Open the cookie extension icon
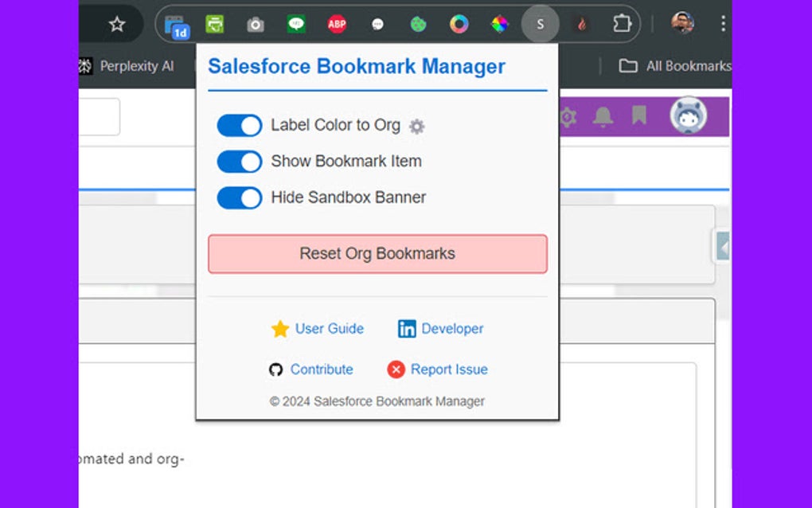Viewport: 812px width, 508px height. coord(418,24)
